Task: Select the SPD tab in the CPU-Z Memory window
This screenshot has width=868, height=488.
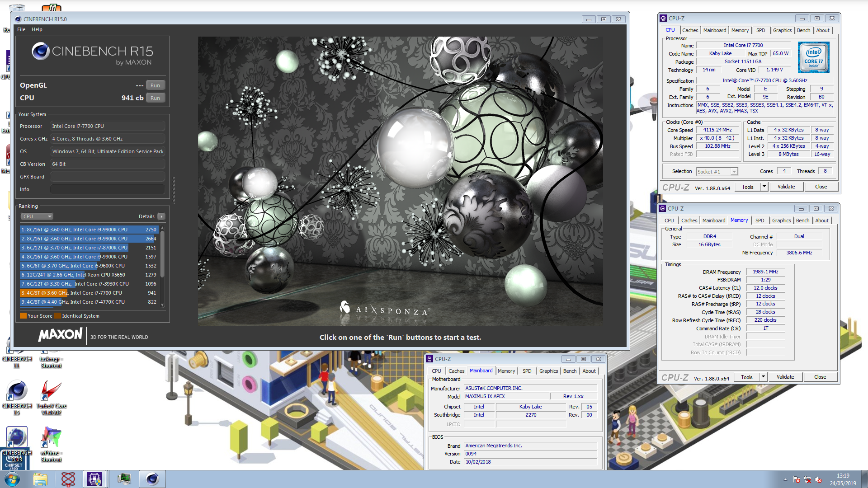Action: pos(759,221)
